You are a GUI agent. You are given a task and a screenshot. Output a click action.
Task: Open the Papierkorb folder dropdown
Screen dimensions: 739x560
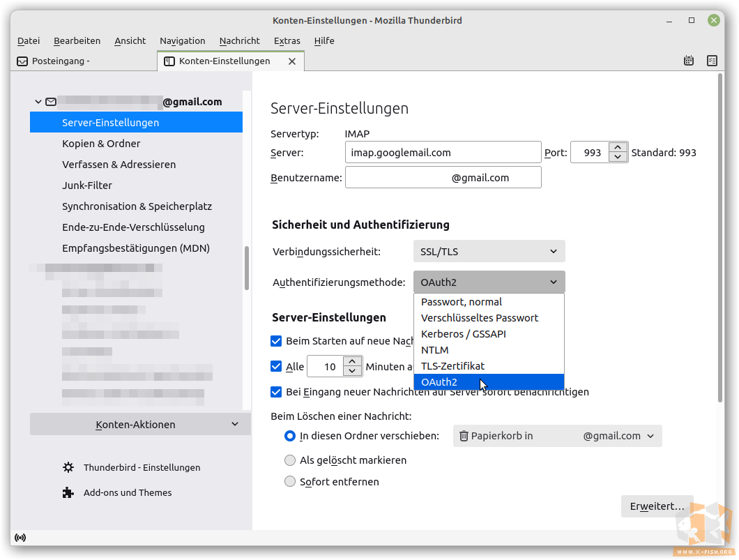(x=558, y=436)
